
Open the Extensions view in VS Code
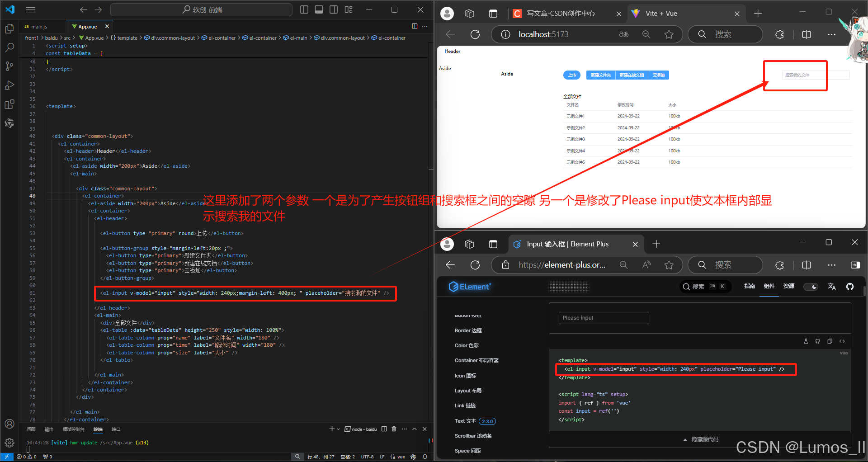pyautogui.click(x=9, y=104)
